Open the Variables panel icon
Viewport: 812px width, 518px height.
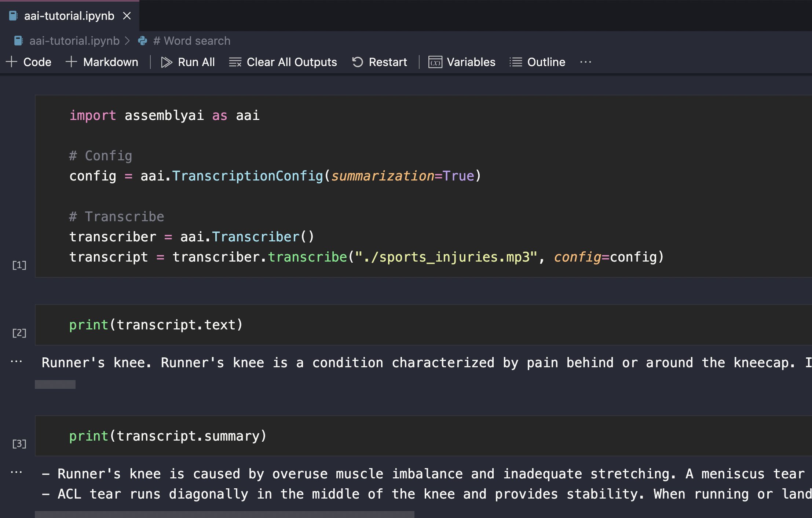435,62
